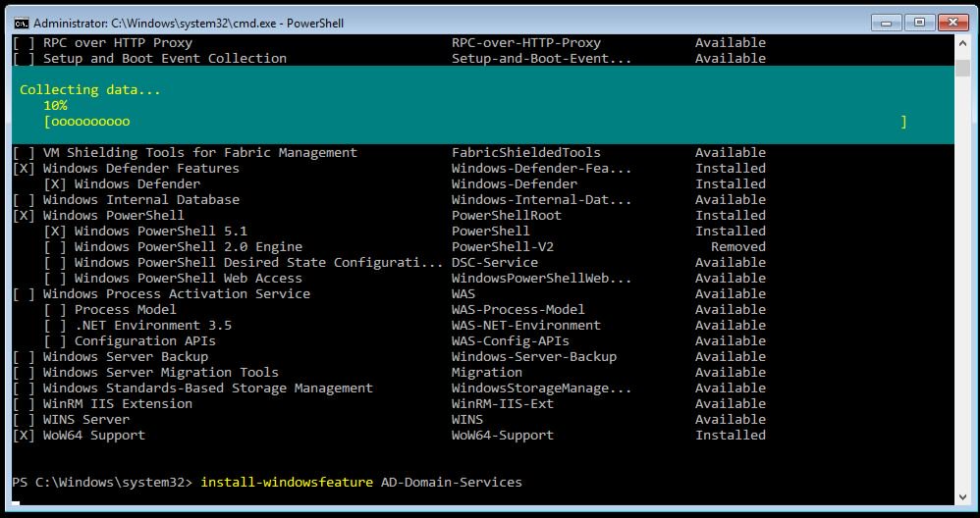Click the scrollbar up arrow
Screen dimensions: 980x518
pos(962,43)
